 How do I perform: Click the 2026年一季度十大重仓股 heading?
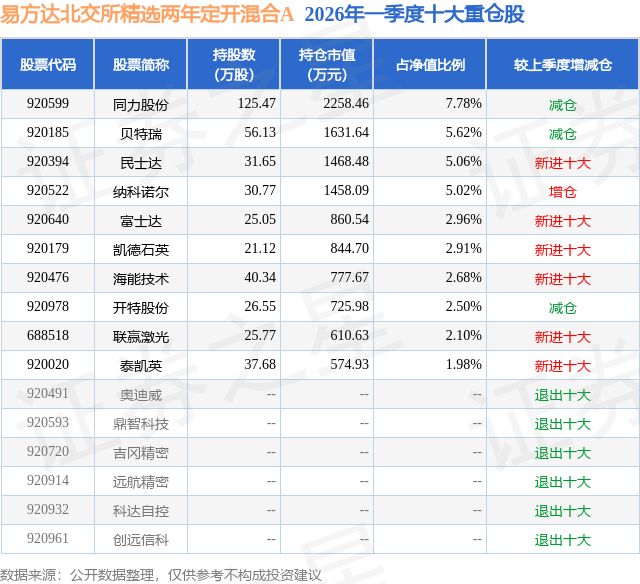tap(414, 14)
